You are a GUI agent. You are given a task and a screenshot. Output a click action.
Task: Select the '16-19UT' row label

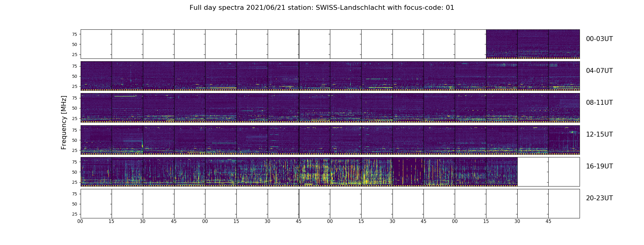[599, 166]
